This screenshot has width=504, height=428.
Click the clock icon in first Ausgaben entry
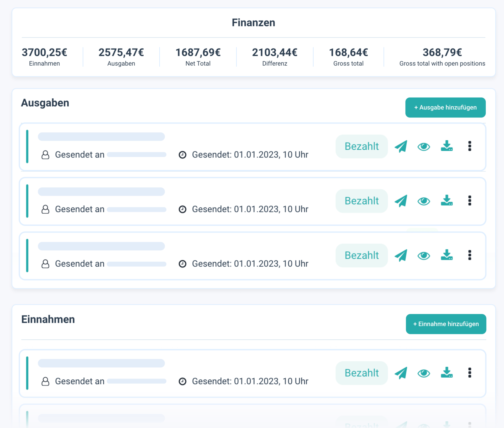[x=182, y=155]
